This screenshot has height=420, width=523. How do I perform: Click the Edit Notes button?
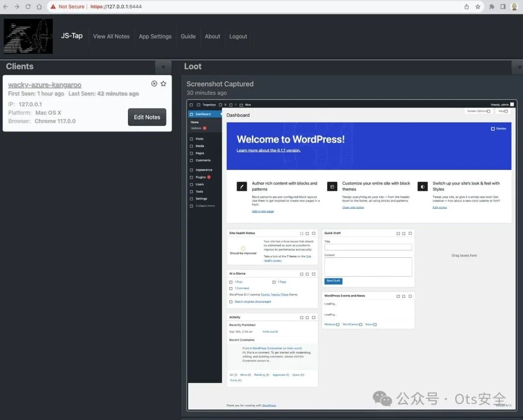(x=147, y=117)
